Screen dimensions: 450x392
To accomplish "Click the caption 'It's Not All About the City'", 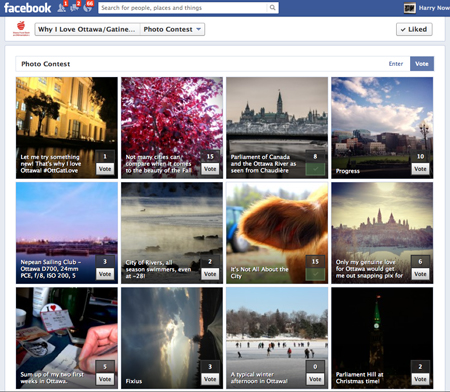I will click(259, 272).
